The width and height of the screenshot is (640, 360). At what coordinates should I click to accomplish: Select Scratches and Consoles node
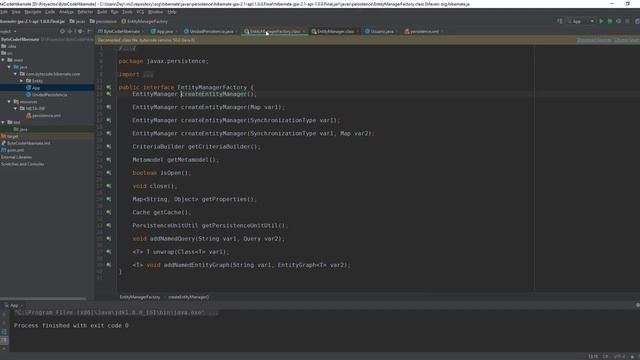tap(22, 164)
